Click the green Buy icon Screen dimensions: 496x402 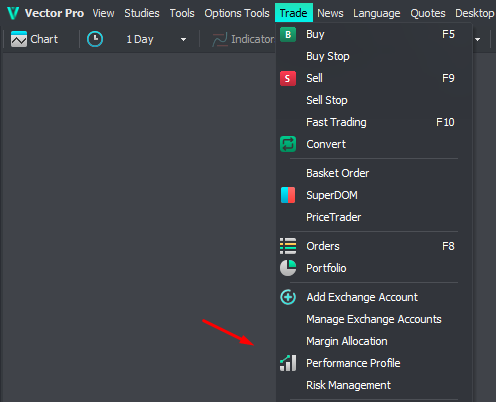[288, 34]
